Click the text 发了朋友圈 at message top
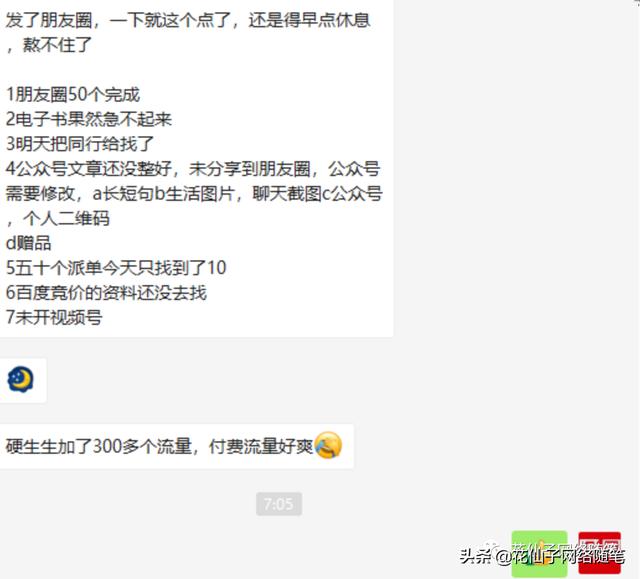640x579 pixels. click(49, 20)
